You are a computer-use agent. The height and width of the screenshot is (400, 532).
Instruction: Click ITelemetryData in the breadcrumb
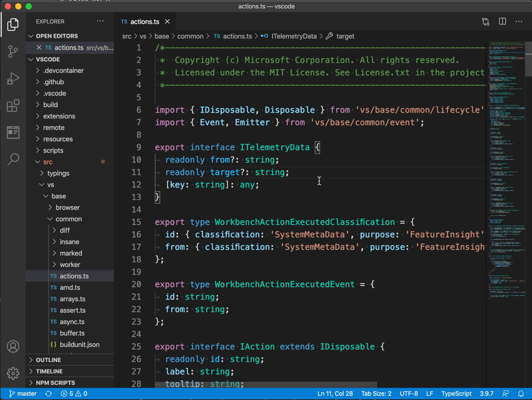[294, 36]
